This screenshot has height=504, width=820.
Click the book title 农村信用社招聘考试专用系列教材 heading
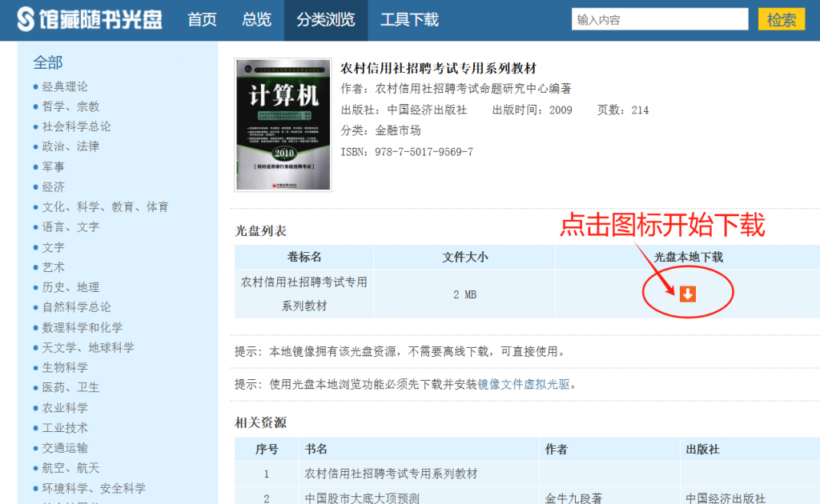point(438,68)
